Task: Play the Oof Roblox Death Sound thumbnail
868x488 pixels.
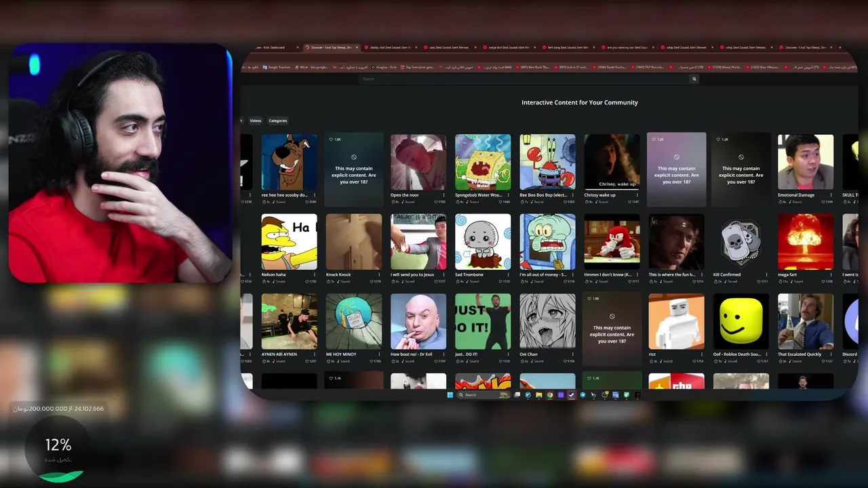Action: tap(741, 321)
